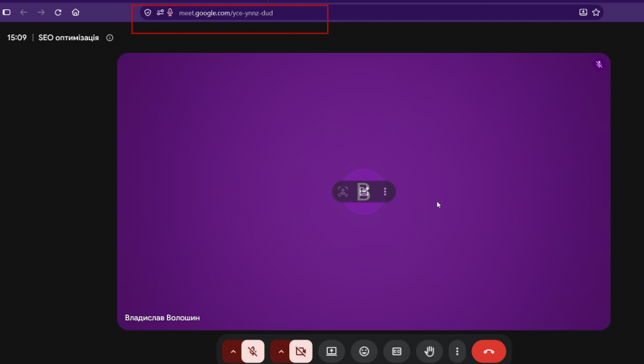The height and width of the screenshot is (364, 644).
Task: Toggle the browser sidebar panel icon
Action: pyautogui.click(x=7, y=13)
